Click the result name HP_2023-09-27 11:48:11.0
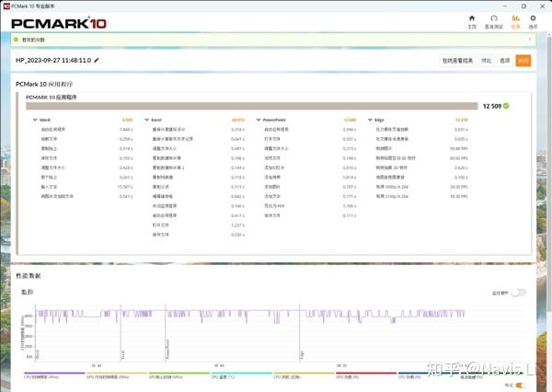The width and height of the screenshot is (552, 392). point(53,60)
